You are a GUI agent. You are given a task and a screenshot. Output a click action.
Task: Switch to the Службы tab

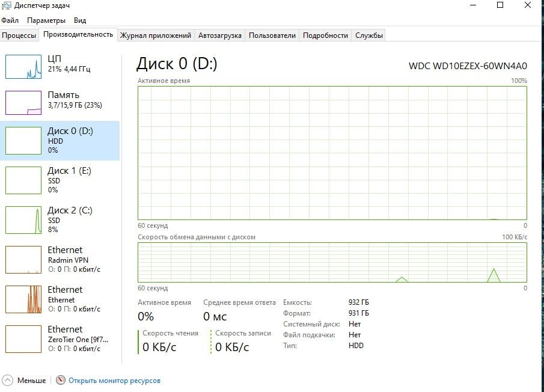[x=369, y=35]
